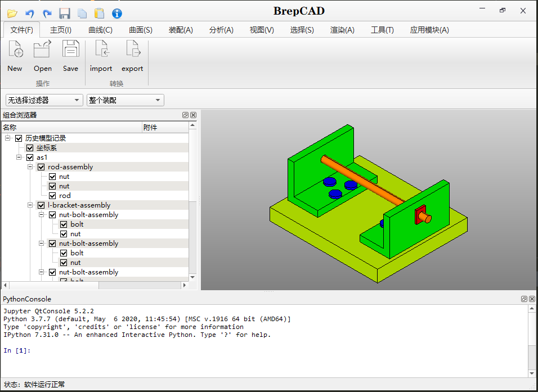Click tree horizontal scrollbar right arrow

pos(185,285)
